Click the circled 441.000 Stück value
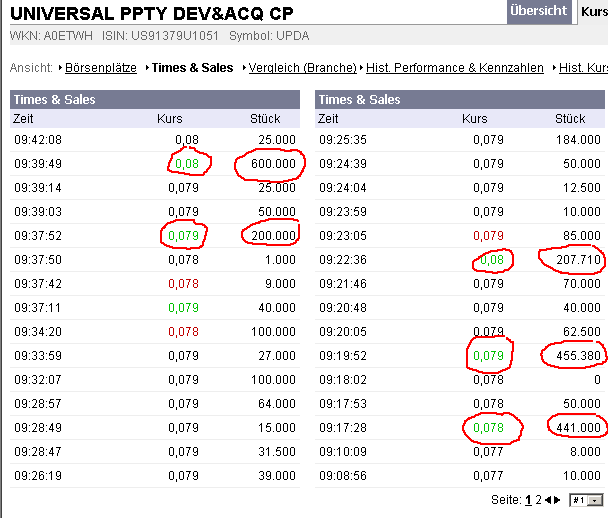This screenshot has height=518, width=608. tap(578, 428)
